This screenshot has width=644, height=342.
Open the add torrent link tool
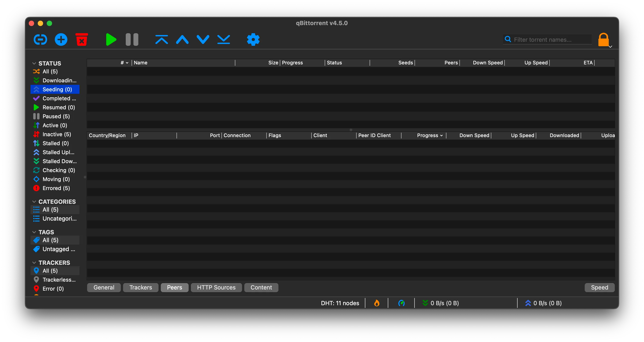tap(40, 39)
